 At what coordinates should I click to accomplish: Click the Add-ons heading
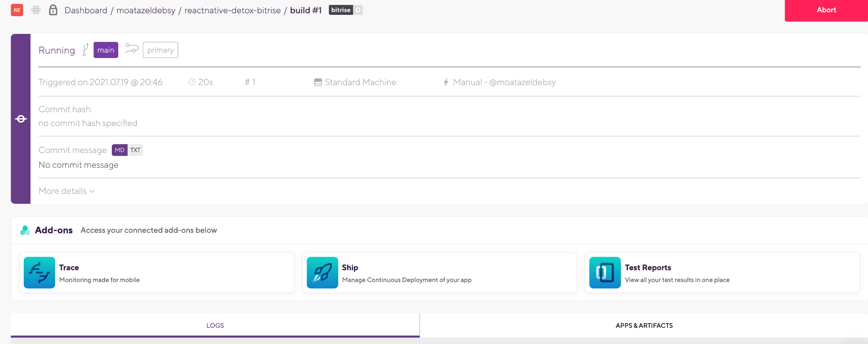coord(54,230)
